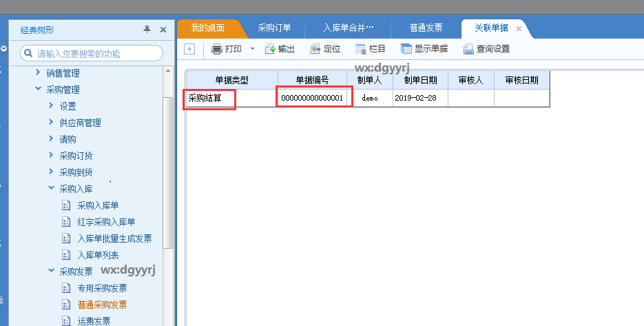The height and width of the screenshot is (326, 644).
Task: Click the 定位 button label
Action: [x=332, y=49]
